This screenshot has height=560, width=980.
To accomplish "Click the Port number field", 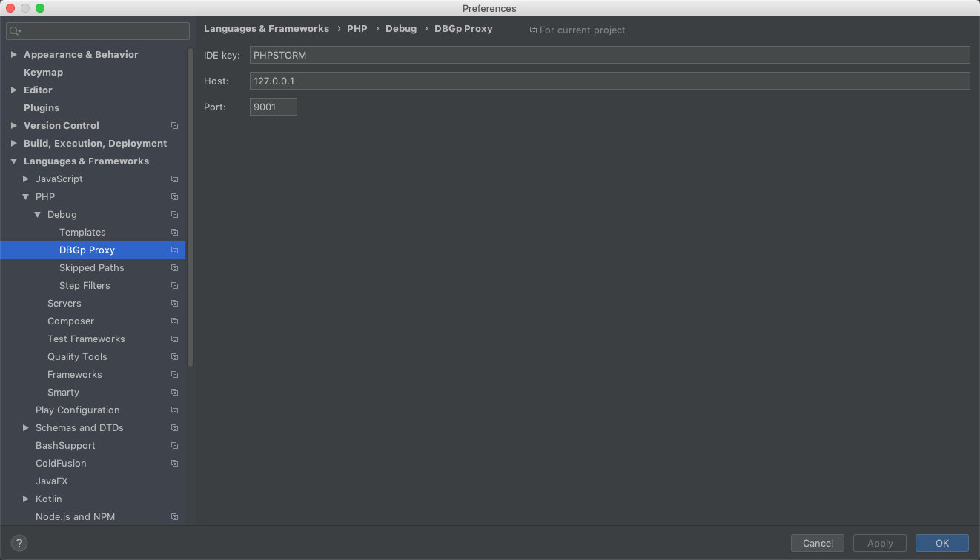I will (x=273, y=107).
